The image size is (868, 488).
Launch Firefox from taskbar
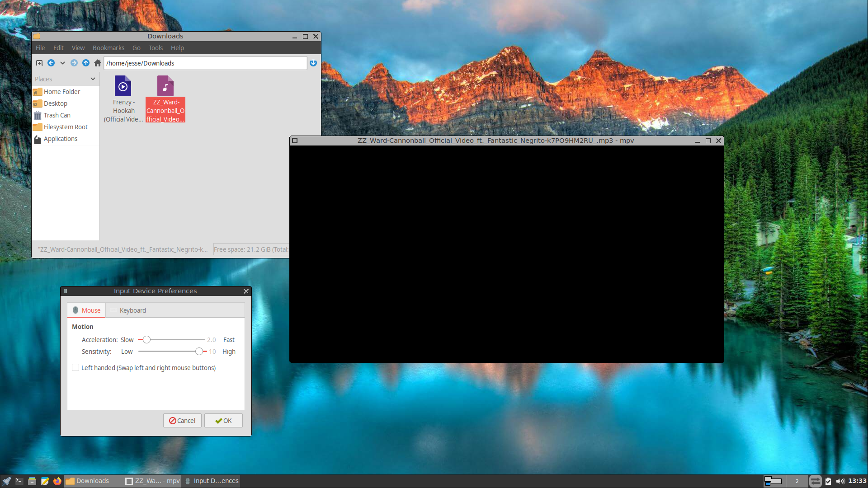57,481
